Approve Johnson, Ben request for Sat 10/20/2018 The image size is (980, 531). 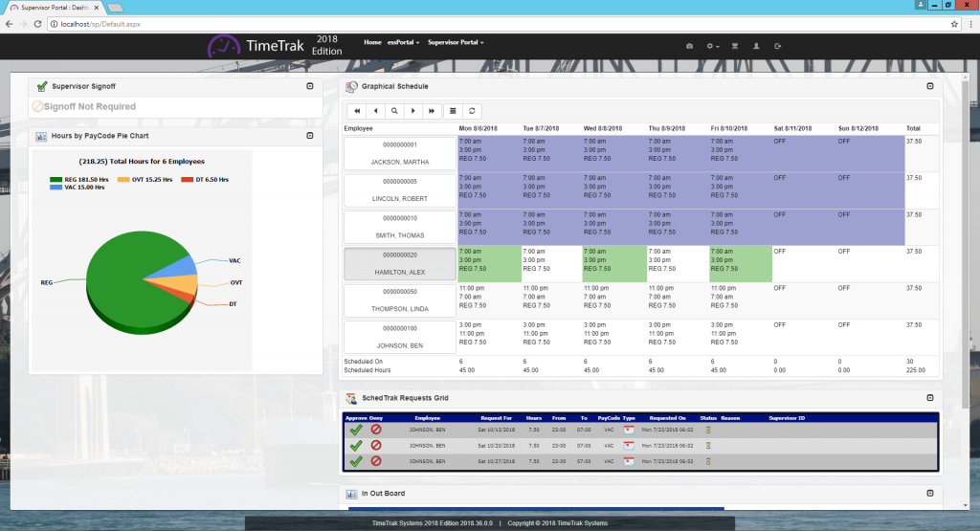[356, 446]
